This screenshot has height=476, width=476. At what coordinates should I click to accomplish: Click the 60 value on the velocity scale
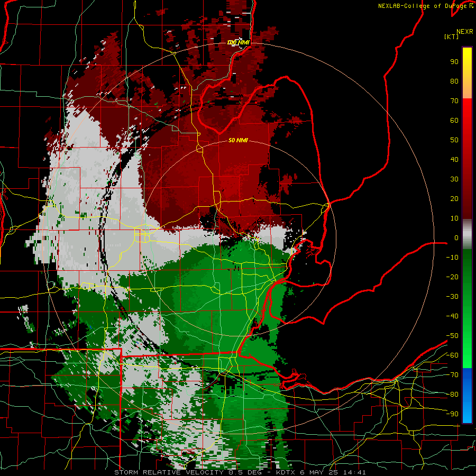(454, 121)
